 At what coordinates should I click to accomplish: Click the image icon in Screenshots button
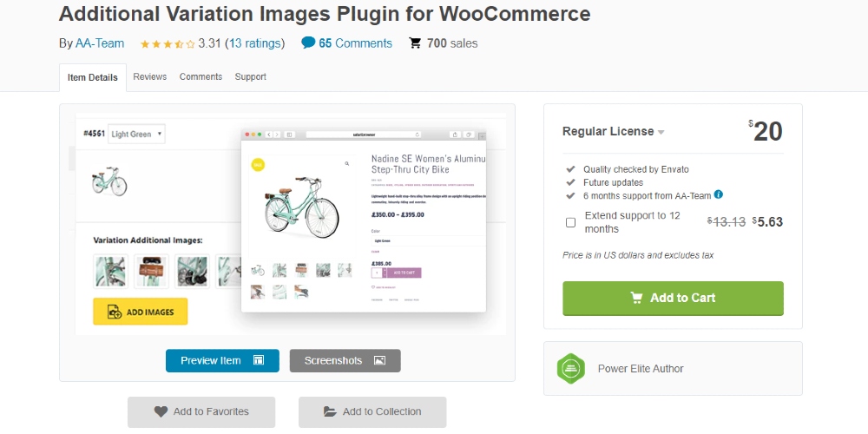[x=379, y=360]
